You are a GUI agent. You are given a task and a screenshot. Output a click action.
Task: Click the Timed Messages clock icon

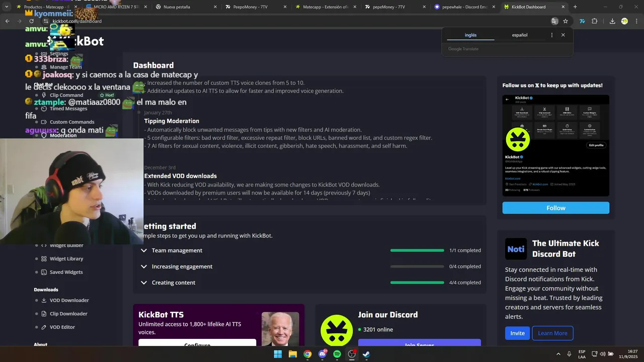coord(44,109)
